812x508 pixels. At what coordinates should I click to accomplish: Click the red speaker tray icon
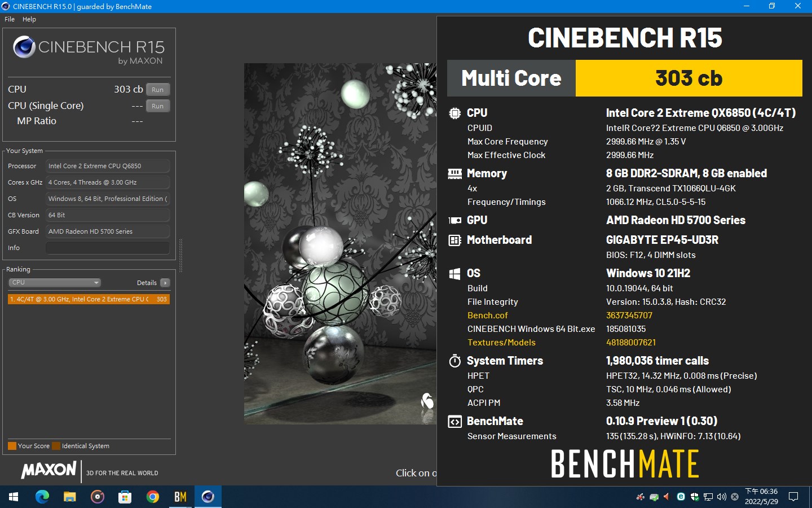pos(667,497)
